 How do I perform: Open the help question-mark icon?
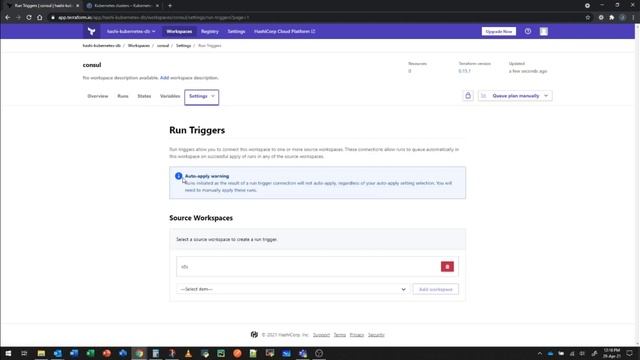528,31
